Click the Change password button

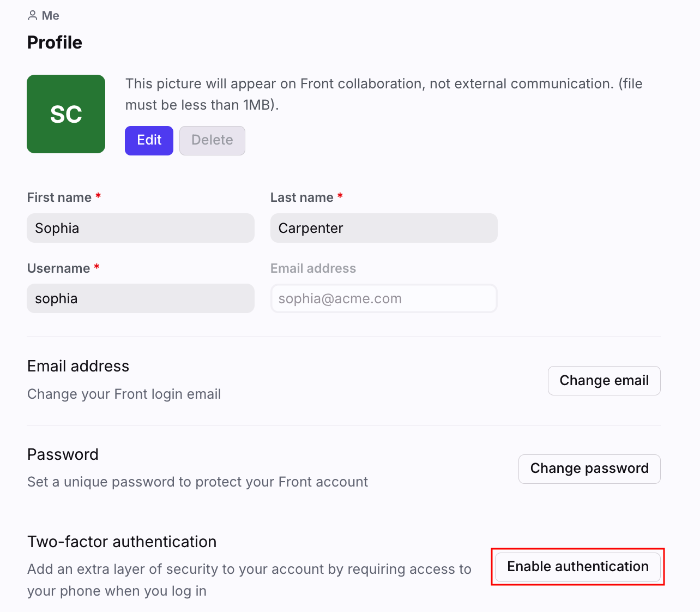click(x=589, y=469)
